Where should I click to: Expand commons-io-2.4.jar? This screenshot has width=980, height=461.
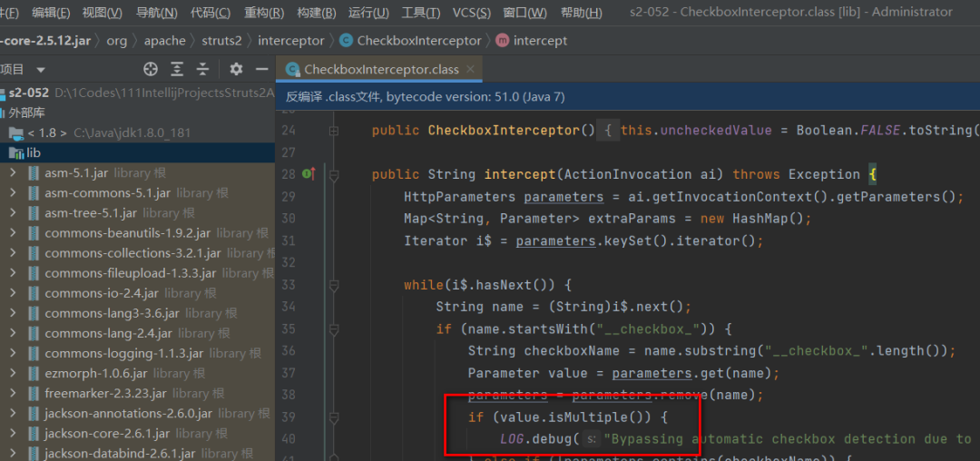coord(13,293)
